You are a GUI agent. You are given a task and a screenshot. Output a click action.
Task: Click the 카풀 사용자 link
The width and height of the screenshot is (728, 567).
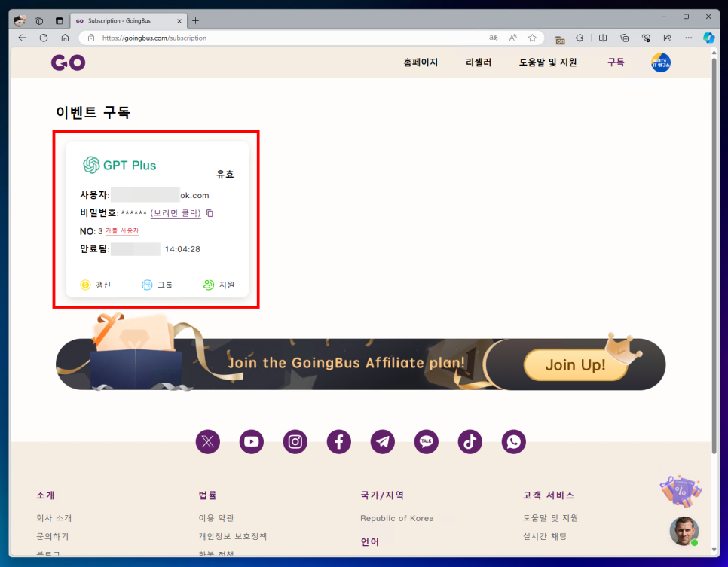(122, 230)
